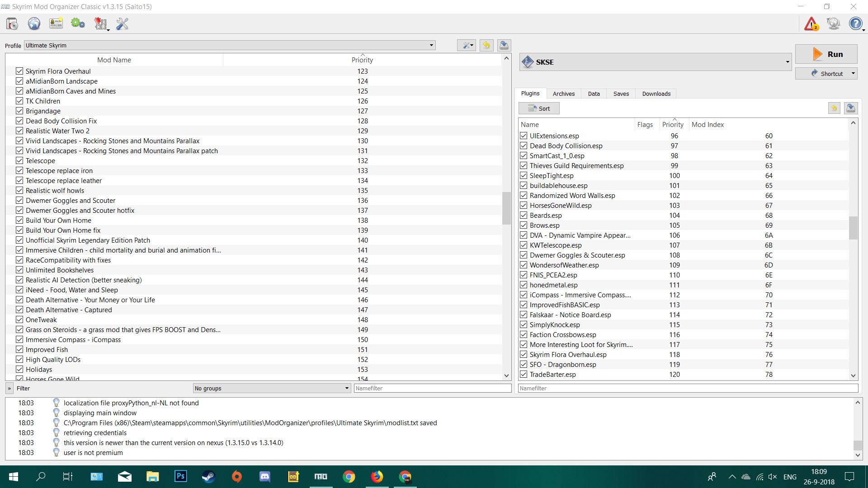Sort mods by Mod Name column header
Viewport: 868px width, 488px height.
coord(114,60)
